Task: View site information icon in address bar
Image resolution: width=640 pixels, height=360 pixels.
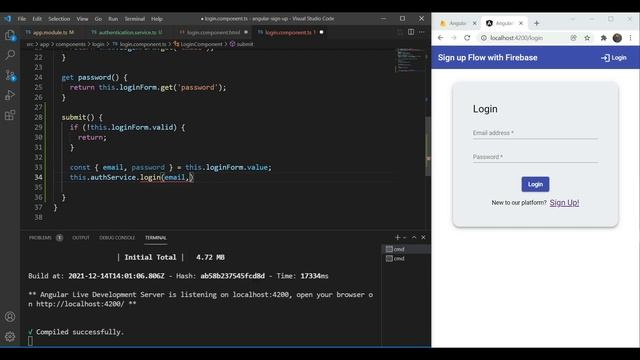Action: [484, 38]
